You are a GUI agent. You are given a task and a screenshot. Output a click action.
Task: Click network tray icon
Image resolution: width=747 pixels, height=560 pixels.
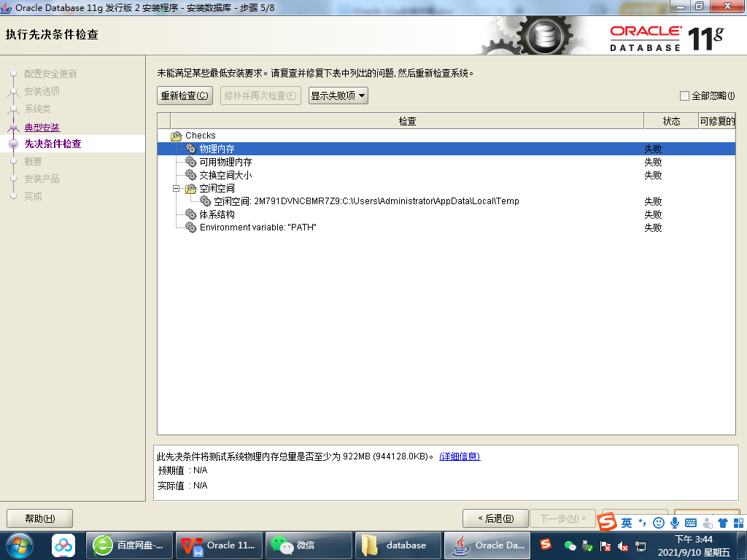point(640,547)
